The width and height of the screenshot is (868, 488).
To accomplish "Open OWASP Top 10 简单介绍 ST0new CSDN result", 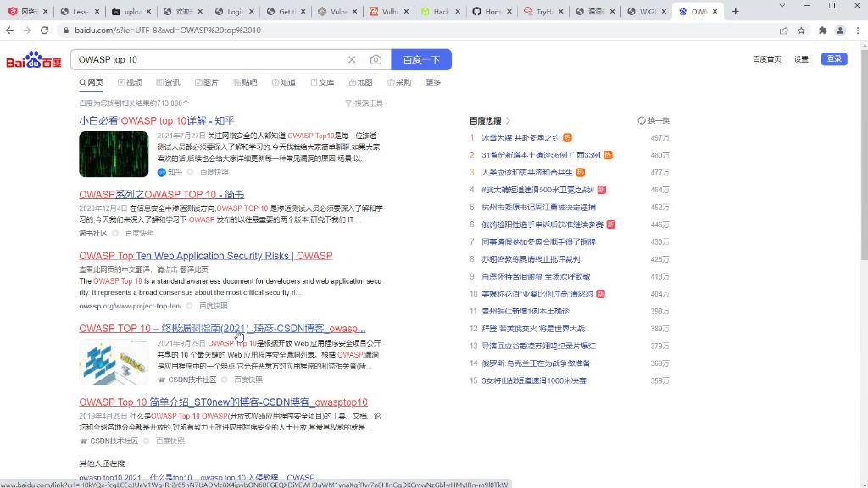I will pos(223,402).
